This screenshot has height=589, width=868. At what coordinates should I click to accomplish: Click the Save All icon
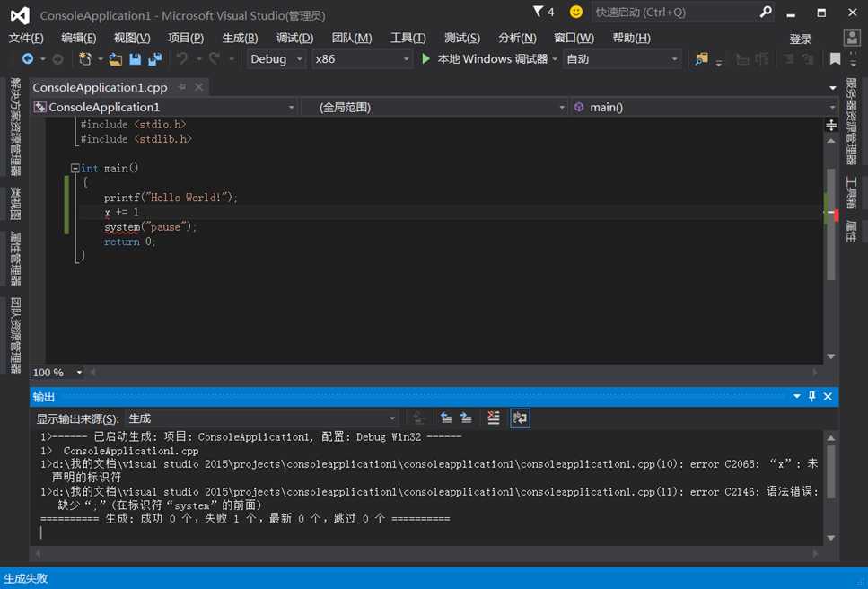(154, 59)
